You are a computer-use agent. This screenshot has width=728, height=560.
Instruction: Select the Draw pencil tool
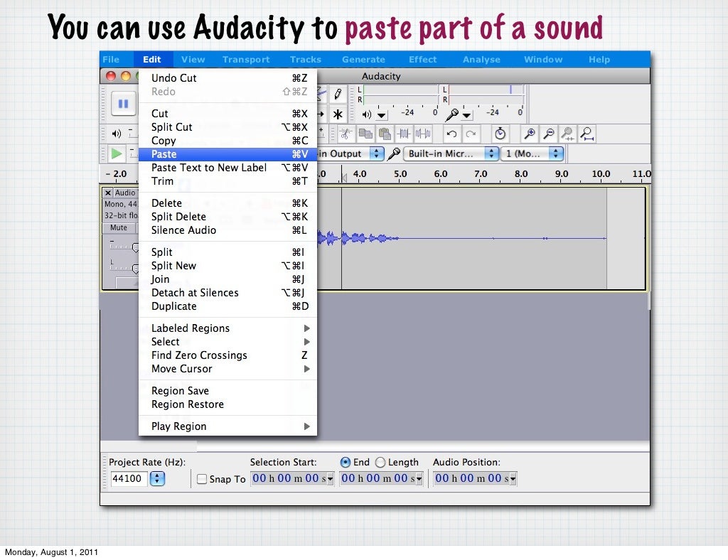338,95
